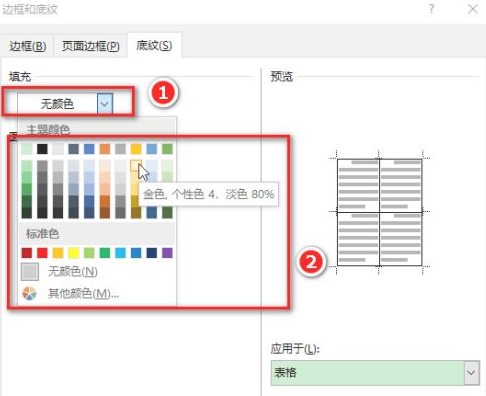Image resolution: width=486 pixels, height=396 pixels.
Task: Select the top-row gray theme color
Action: click(120, 149)
